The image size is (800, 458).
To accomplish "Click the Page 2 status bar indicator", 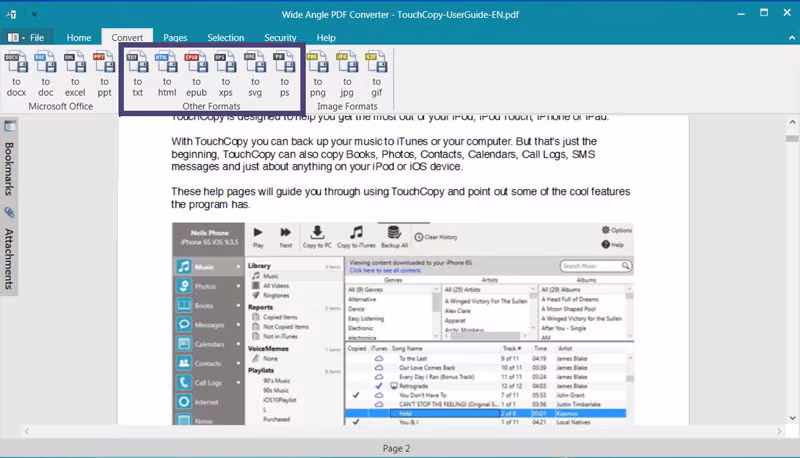I will pos(396,448).
